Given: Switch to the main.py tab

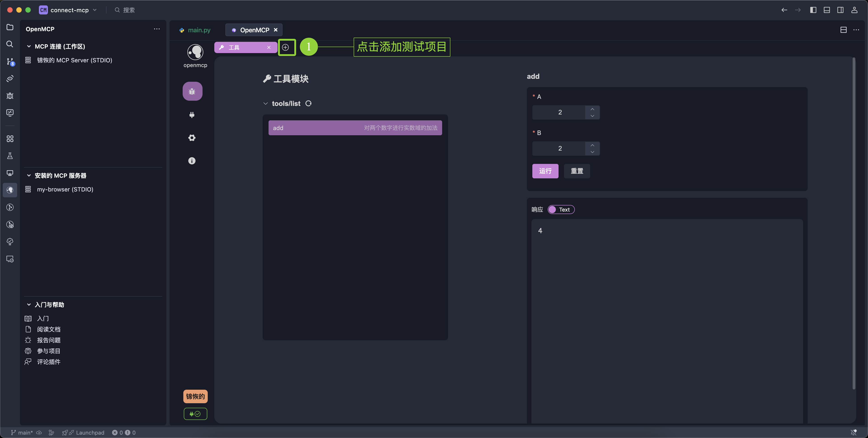Looking at the screenshot, I should (199, 30).
